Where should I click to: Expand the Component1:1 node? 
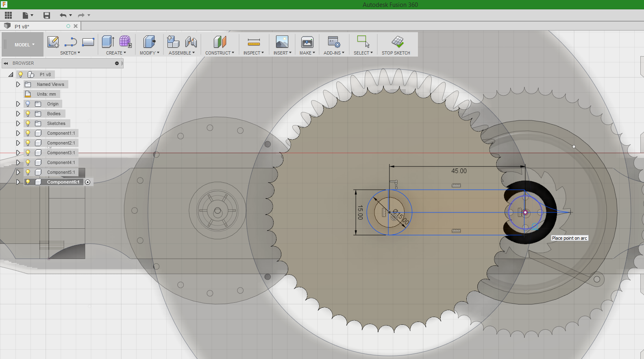[x=18, y=133]
